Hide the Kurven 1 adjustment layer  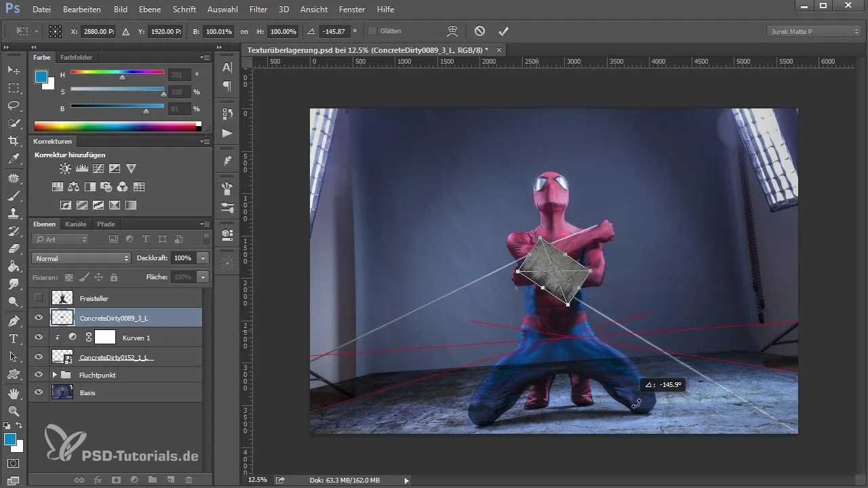tap(39, 337)
